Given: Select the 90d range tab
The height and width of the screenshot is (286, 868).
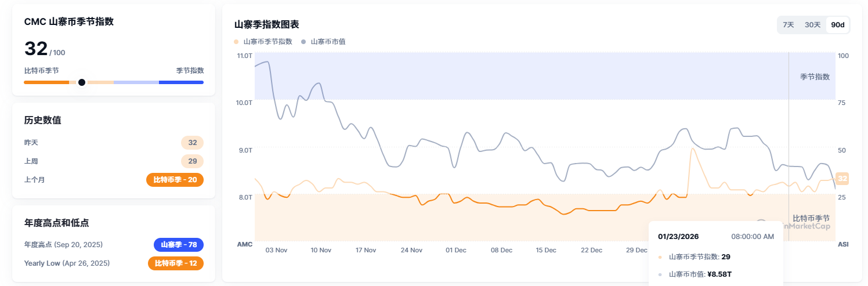Looking at the screenshot, I should click(838, 25).
